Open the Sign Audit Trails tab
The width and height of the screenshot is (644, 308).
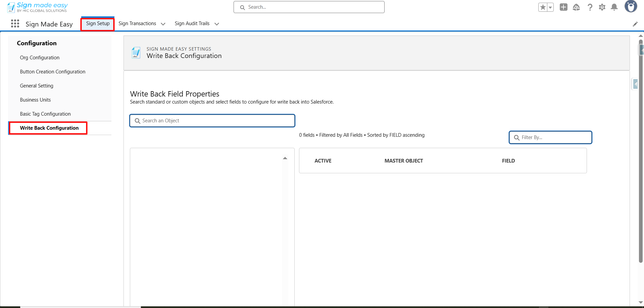(x=192, y=23)
